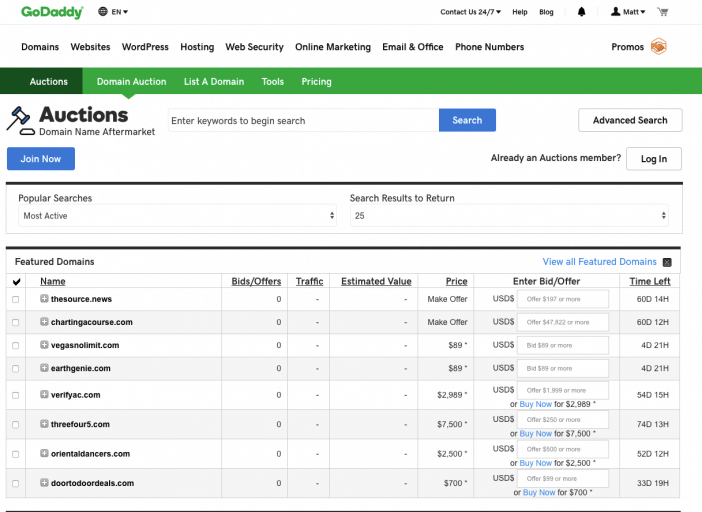Open View all Featured Domains link

tap(599, 262)
